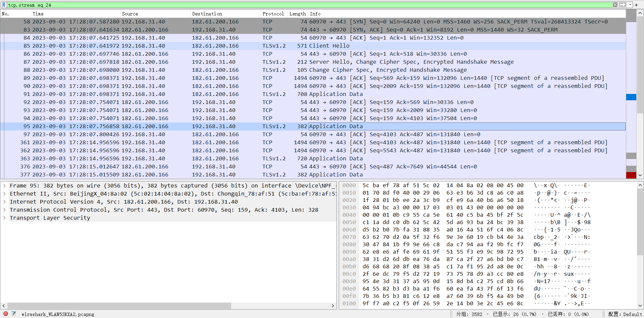Click the hex bytes pane scrollbar thumb
644x318 pixels.
coord(640,222)
